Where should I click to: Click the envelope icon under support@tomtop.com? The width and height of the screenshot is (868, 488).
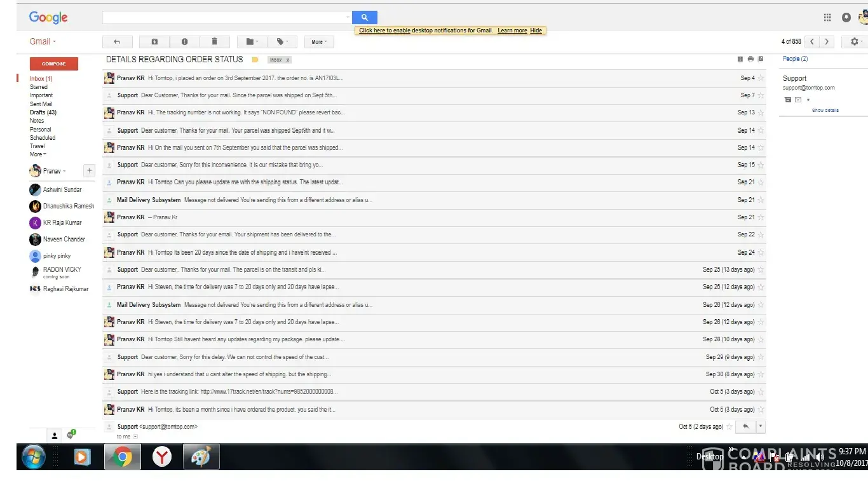(798, 100)
